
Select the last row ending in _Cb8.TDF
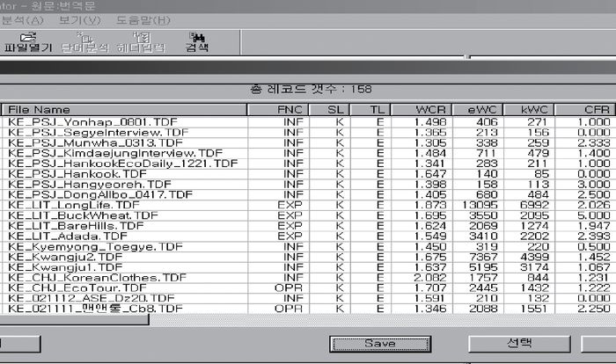coord(308,309)
